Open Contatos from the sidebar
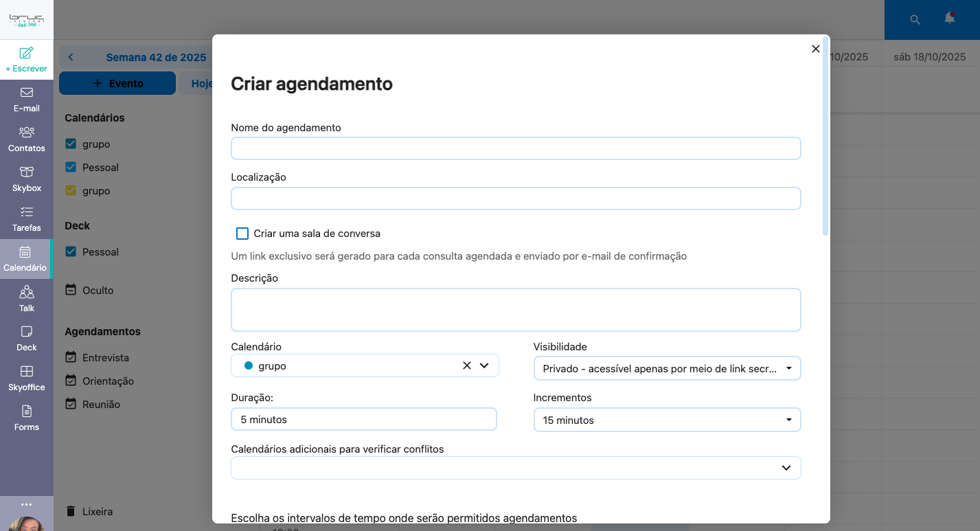The width and height of the screenshot is (980, 531). point(26,139)
